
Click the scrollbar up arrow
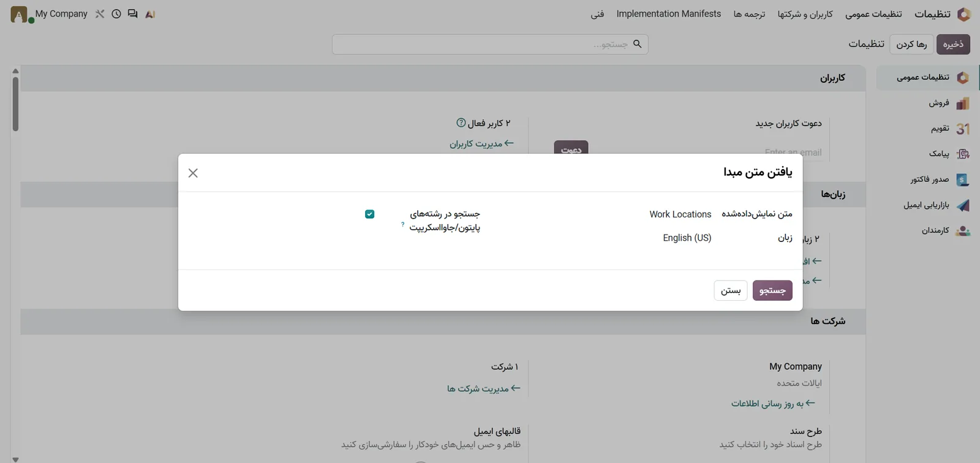pos(15,71)
